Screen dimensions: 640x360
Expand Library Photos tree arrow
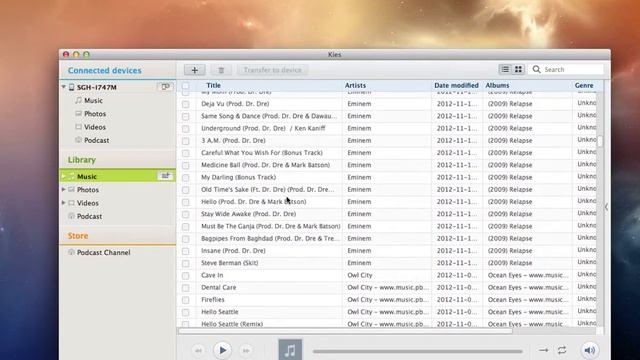(64, 189)
